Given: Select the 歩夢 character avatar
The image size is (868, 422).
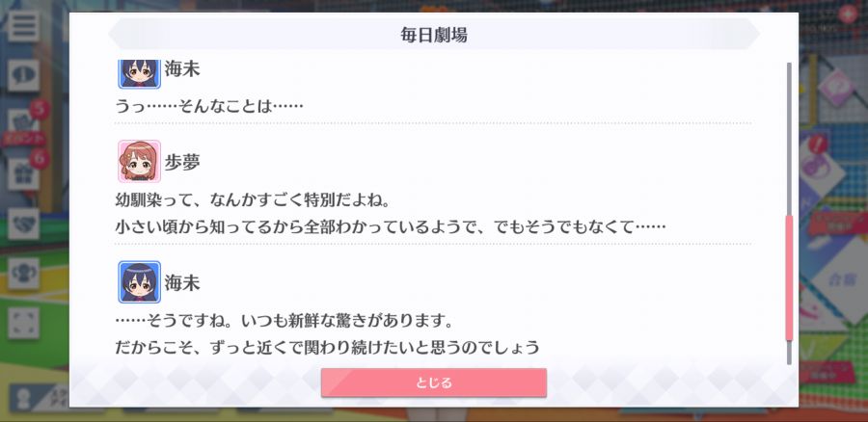Looking at the screenshot, I should pyautogui.click(x=140, y=161).
